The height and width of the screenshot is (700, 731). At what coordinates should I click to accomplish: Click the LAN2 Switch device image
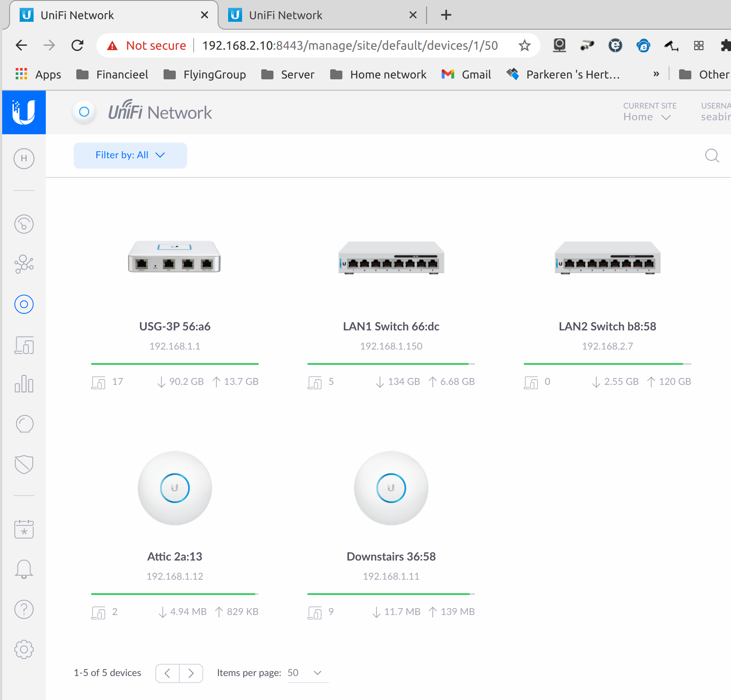[x=608, y=258]
